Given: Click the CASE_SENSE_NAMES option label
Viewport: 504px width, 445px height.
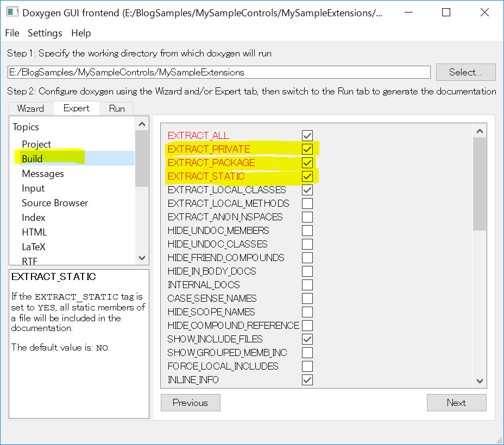Looking at the screenshot, I should pyautogui.click(x=212, y=298).
